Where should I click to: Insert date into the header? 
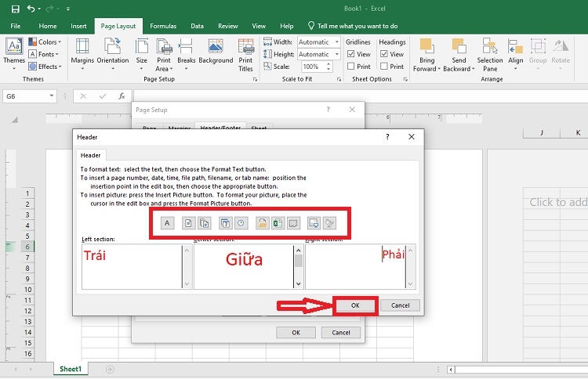225,223
